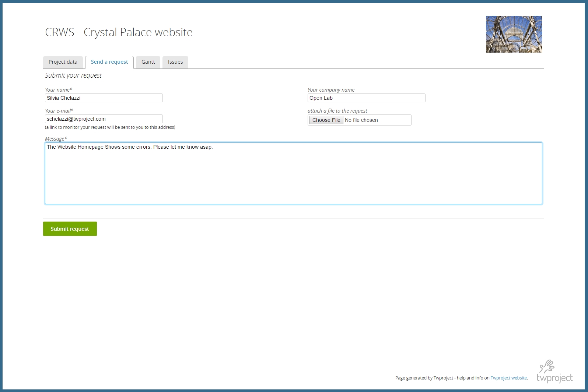
Task: Select the Send a request tab
Action: 109,62
